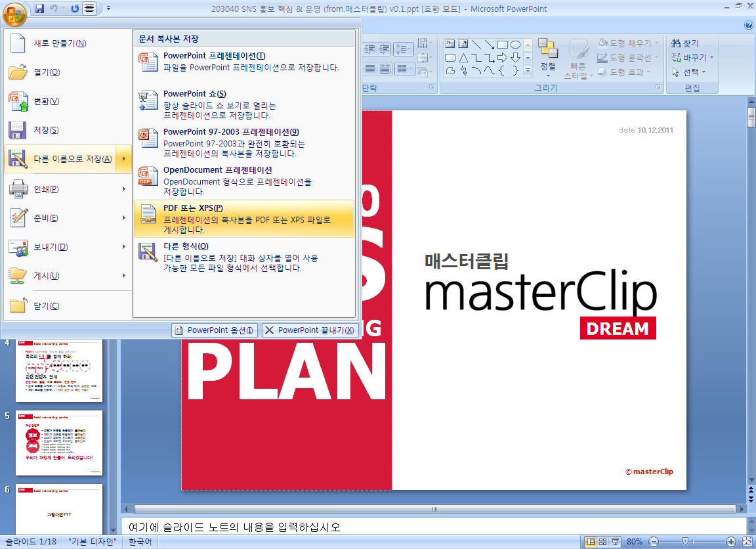
Task: Click the Undo arrow in the Quick Access Toolbar
Action: coord(54,9)
